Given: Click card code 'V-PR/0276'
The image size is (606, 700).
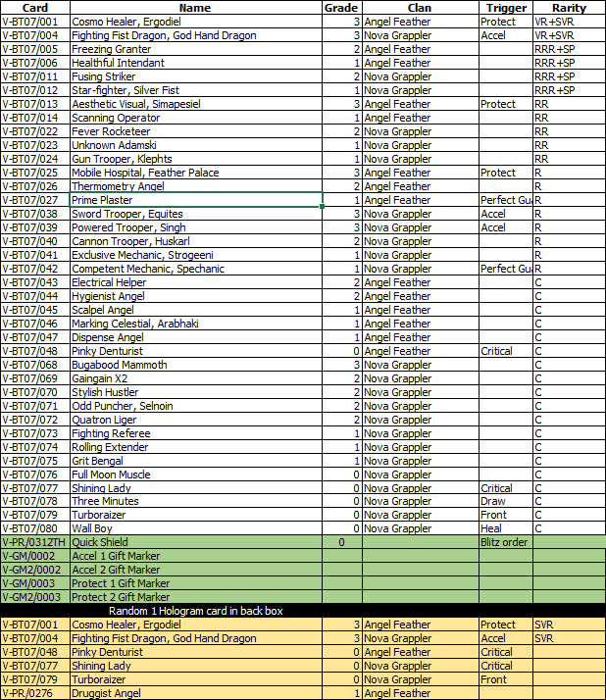Looking at the screenshot, I should point(35,693).
